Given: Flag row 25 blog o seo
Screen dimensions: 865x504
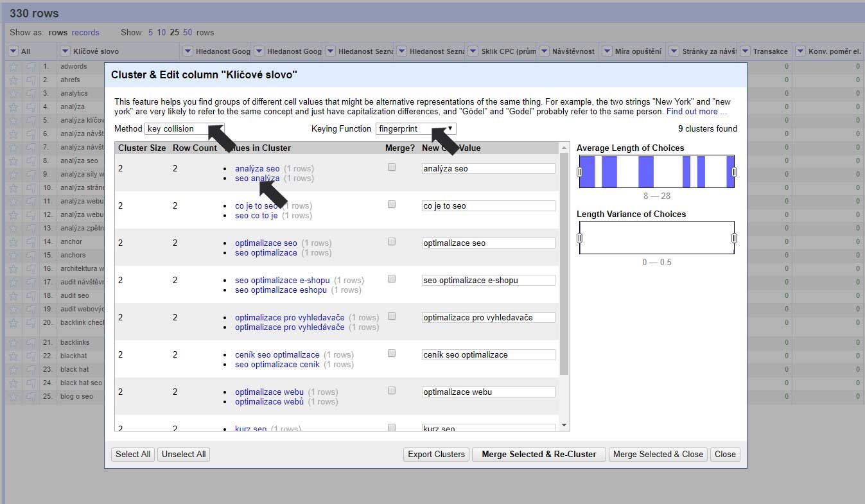Looking at the screenshot, I should click(x=31, y=396).
